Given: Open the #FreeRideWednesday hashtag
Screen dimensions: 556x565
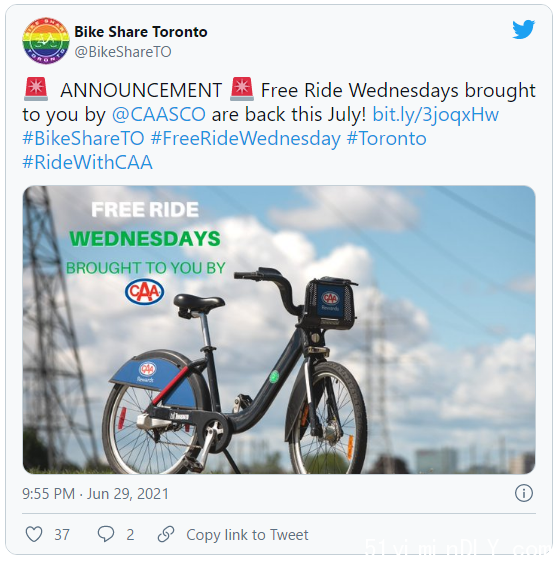Looking at the screenshot, I should click(245, 139).
